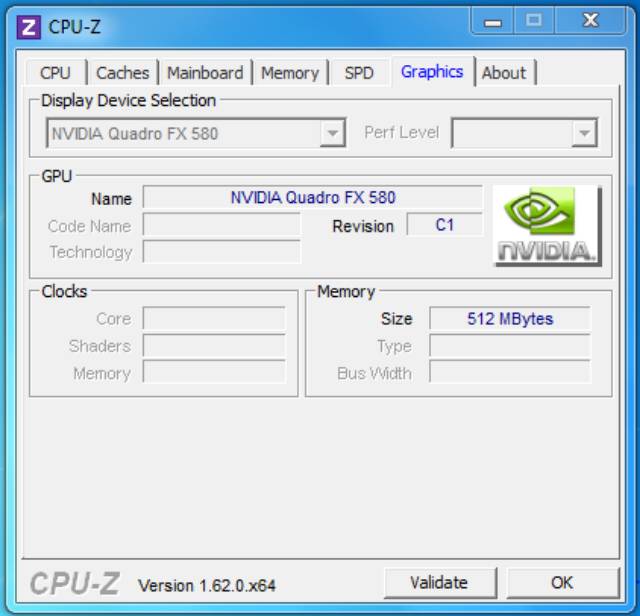Click the maximize window button
The height and width of the screenshot is (616, 640).
[534, 21]
